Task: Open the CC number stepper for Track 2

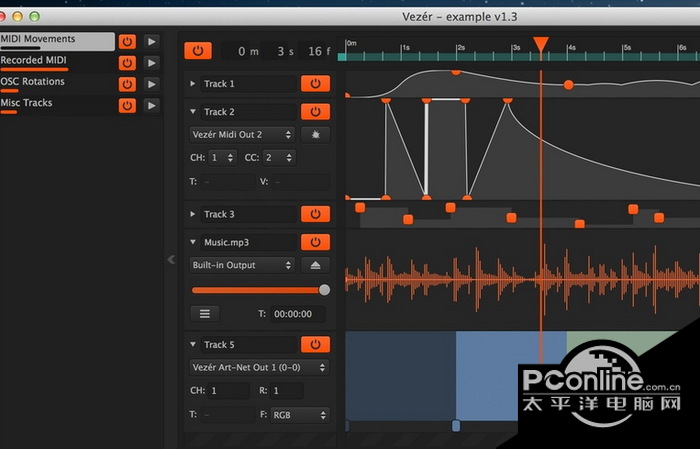Action: [x=279, y=158]
